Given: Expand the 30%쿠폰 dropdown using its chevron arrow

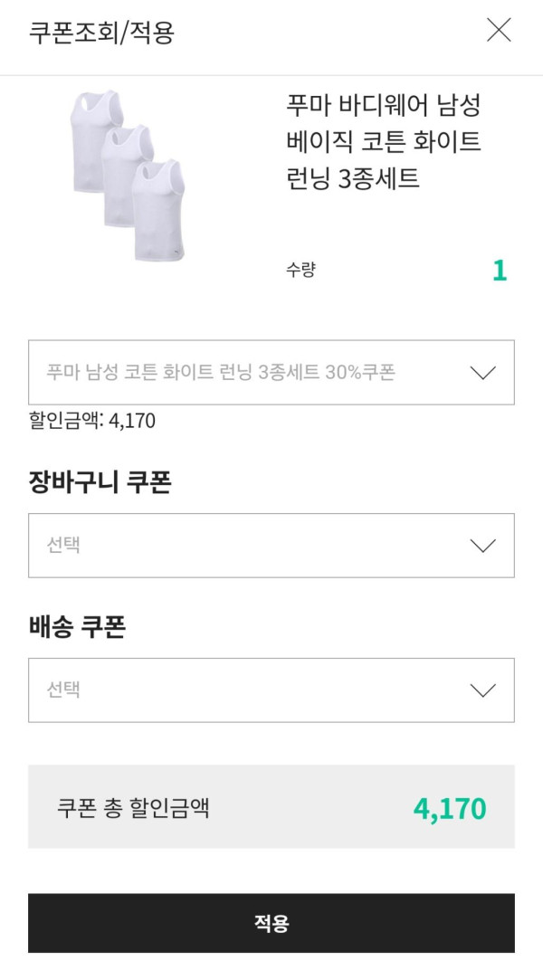Looking at the screenshot, I should tap(483, 372).
